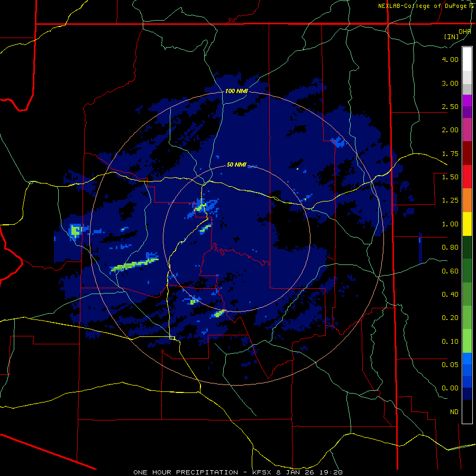The width and height of the screenshot is (476, 476).
Task: Select the white swatch atop the legend
Action: (x=467, y=59)
